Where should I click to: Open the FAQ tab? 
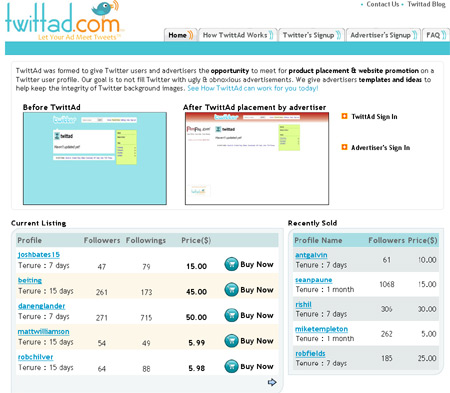click(x=436, y=35)
